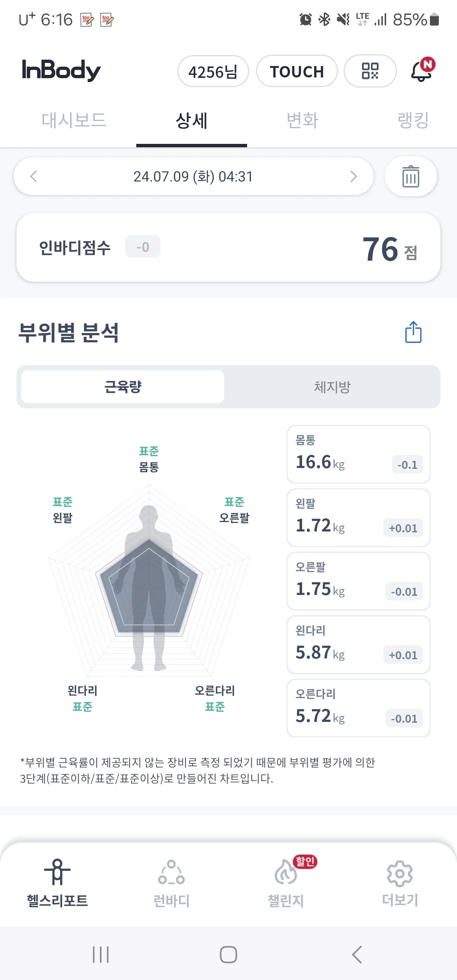
Task: Go to next measurement date arrow
Action: tap(354, 176)
